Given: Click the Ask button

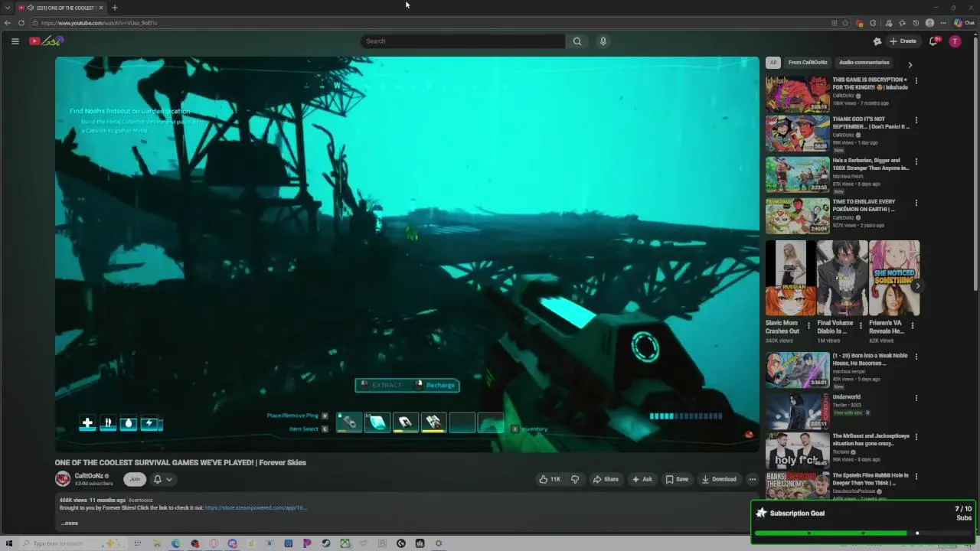Looking at the screenshot, I should tap(642, 479).
